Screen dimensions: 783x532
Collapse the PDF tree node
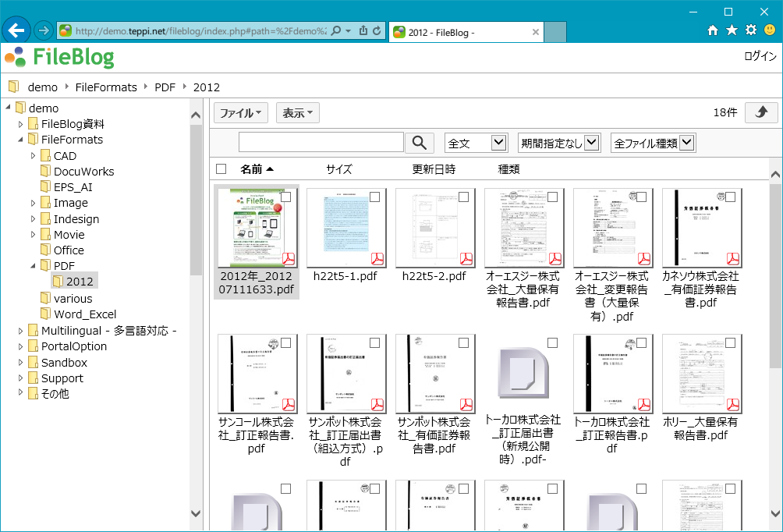click(33, 266)
